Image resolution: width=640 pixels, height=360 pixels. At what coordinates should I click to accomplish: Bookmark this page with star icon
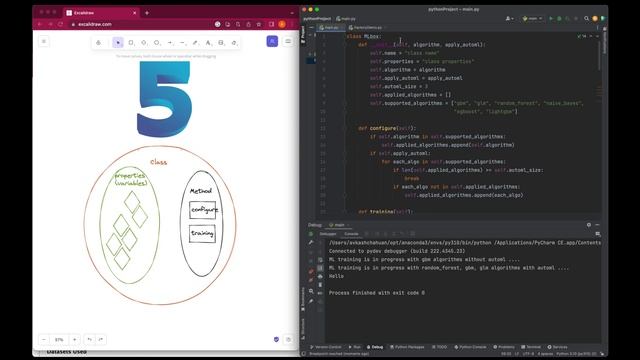click(x=259, y=24)
